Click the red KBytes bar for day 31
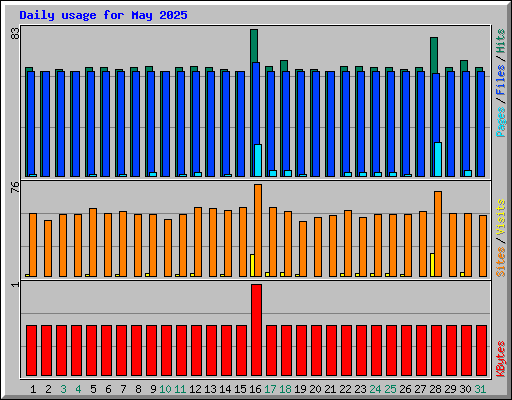The width and height of the screenshot is (512, 400). pyautogui.click(x=481, y=351)
